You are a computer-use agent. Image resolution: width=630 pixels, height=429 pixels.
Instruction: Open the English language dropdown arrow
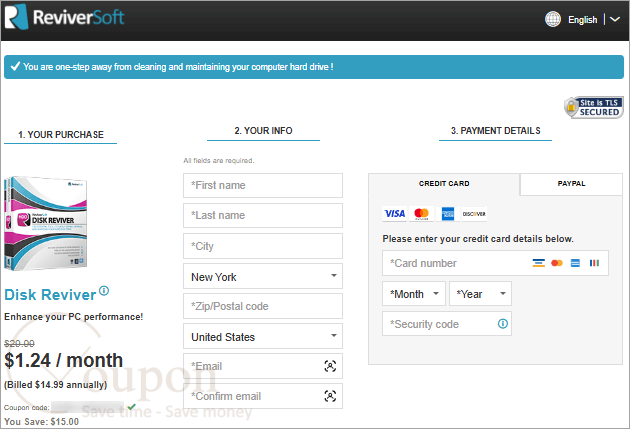[615, 19]
